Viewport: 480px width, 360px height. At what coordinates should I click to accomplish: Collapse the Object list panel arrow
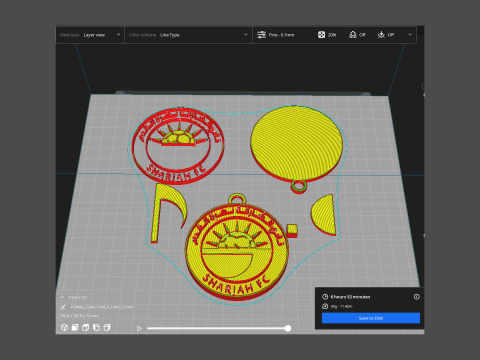62,297
